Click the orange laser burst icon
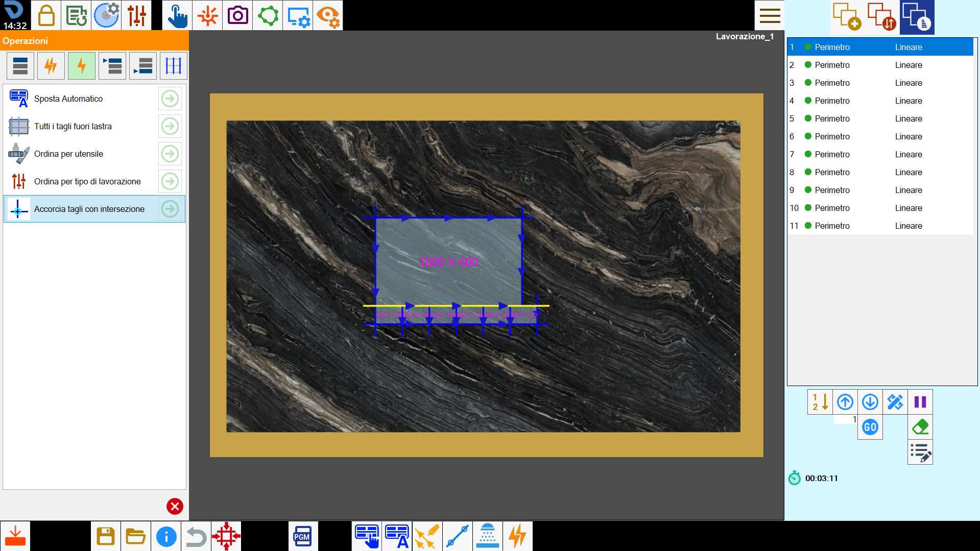The width and height of the screenshot is (980, 551). click(207, 15)
